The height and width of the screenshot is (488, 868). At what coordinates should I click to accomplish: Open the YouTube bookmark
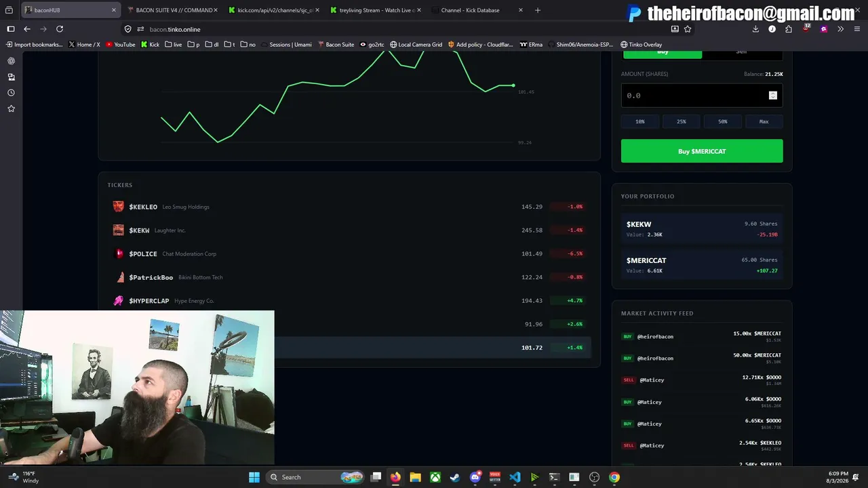[x=120, y=45]
